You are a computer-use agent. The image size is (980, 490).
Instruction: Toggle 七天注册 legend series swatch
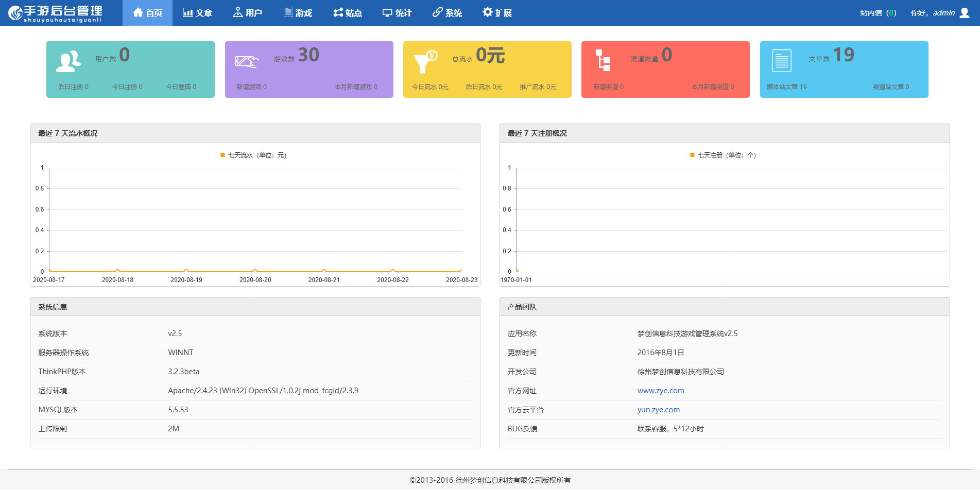(693, 155)
